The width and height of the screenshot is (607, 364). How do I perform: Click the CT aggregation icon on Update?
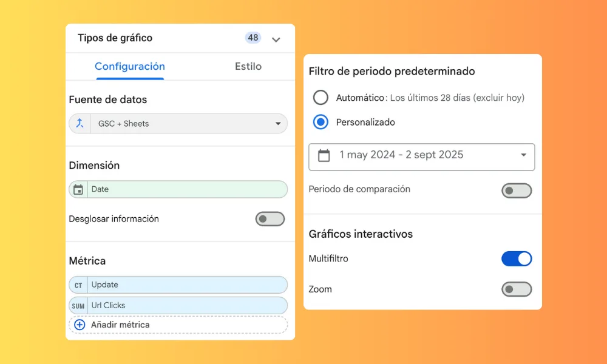[78, 285]
